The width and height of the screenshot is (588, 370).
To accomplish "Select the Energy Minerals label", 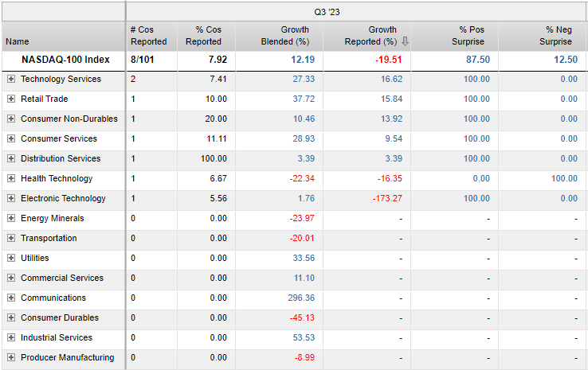I will click(x=52, y=218).
